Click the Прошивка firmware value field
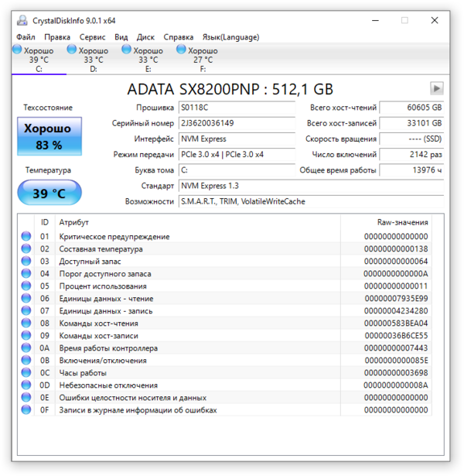Viewport: 464px width, 476px height. click(236, 108)
